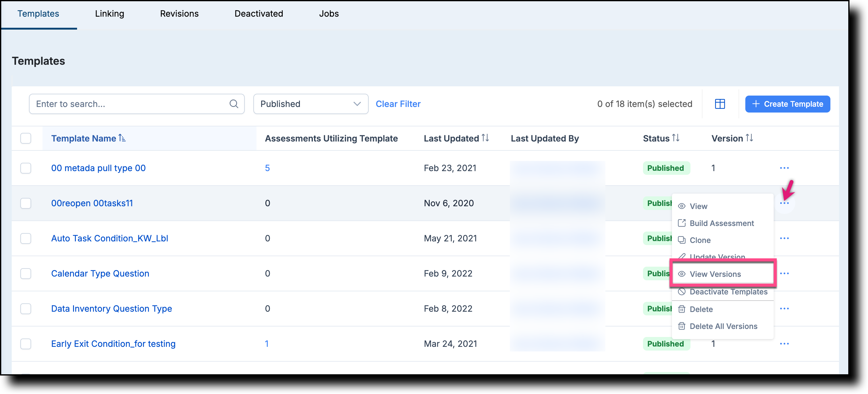This screenshot has height=394, width=868.
Task: Choose View Versions menu option
Action: coord(722,274)
